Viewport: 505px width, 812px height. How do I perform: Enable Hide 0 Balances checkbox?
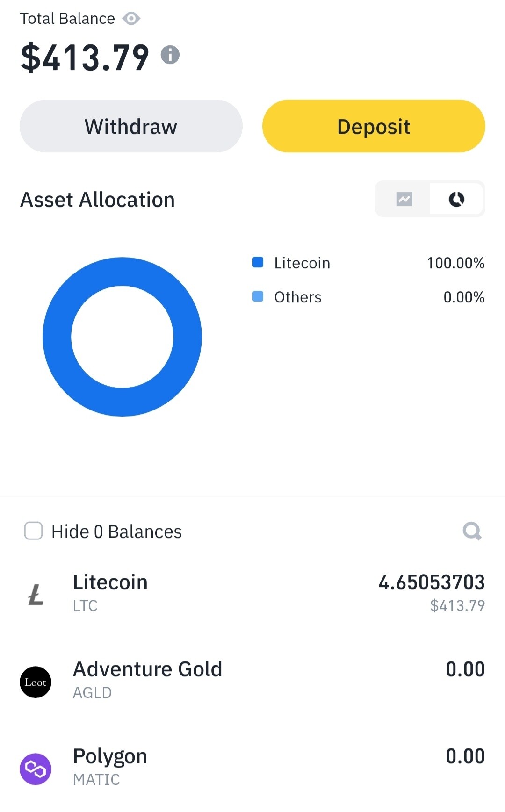tap(33, 531)
